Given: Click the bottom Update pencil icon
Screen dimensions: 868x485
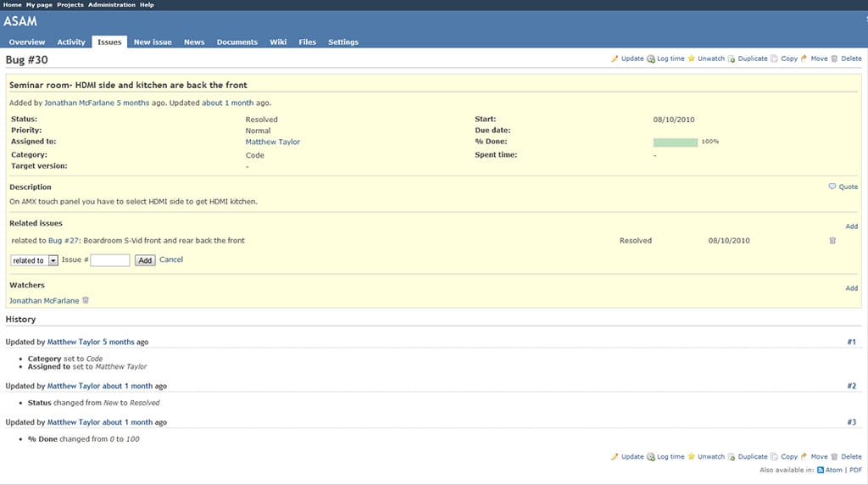Looking at the screenshot, I should coord(615,457).
